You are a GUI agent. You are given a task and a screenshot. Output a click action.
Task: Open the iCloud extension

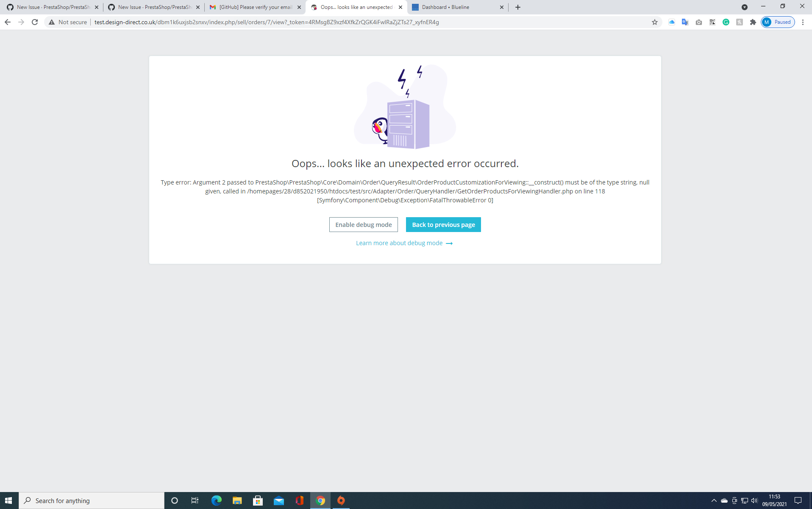pos(672,22)
